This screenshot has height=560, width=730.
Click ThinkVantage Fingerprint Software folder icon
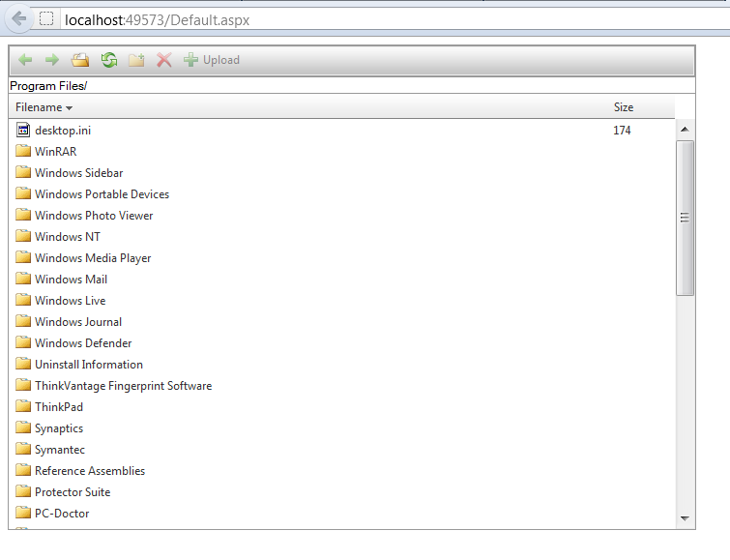23,385
